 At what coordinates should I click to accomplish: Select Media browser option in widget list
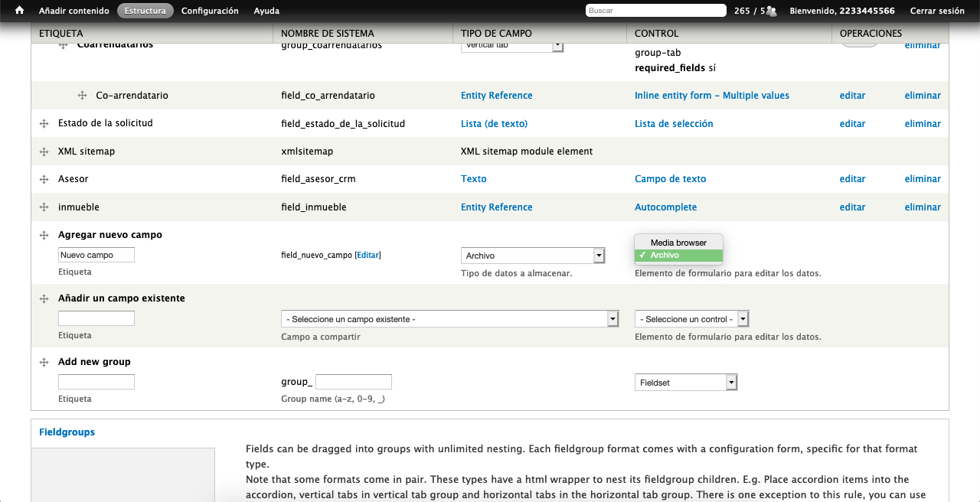(x=678, y=243)
